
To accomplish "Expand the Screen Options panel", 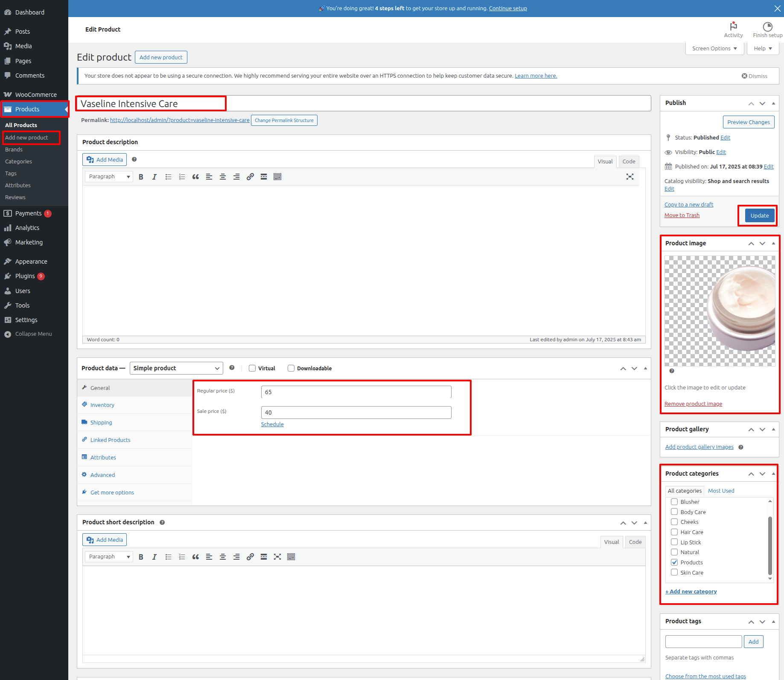I will click(714, 49).
